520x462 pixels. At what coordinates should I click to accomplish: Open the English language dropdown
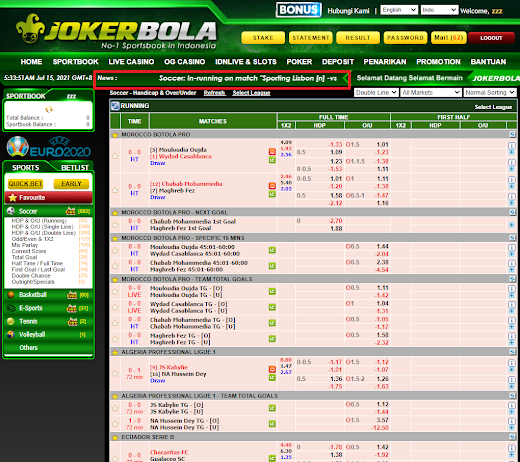pyautogui.click(x=399, y=10)
